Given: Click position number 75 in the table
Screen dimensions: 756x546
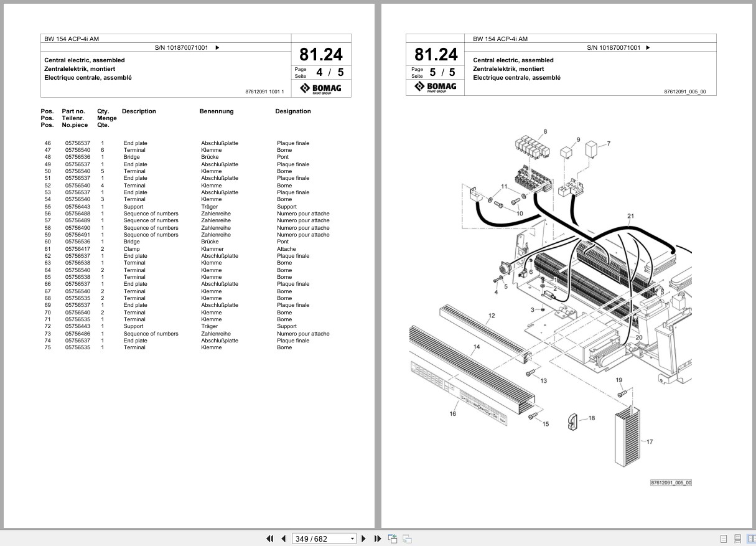Looking at the screenshot, I should point(47,347).
